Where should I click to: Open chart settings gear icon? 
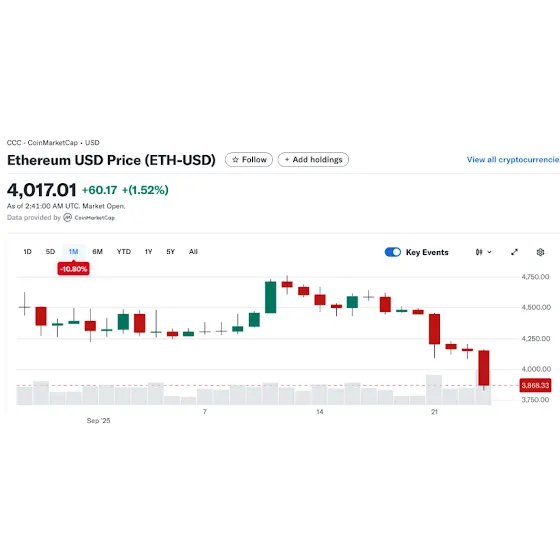point(540,252)
